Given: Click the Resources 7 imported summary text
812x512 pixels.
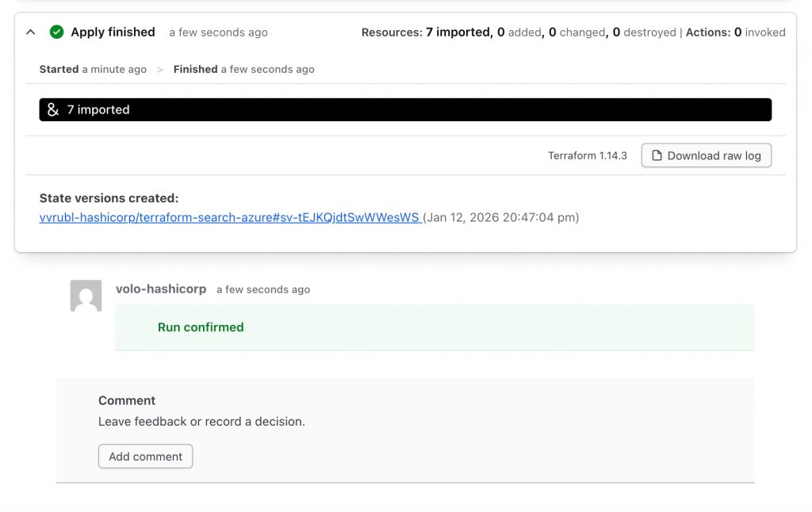Looking at the screenshot, I should pyautogui.click(x=426, y=32).
